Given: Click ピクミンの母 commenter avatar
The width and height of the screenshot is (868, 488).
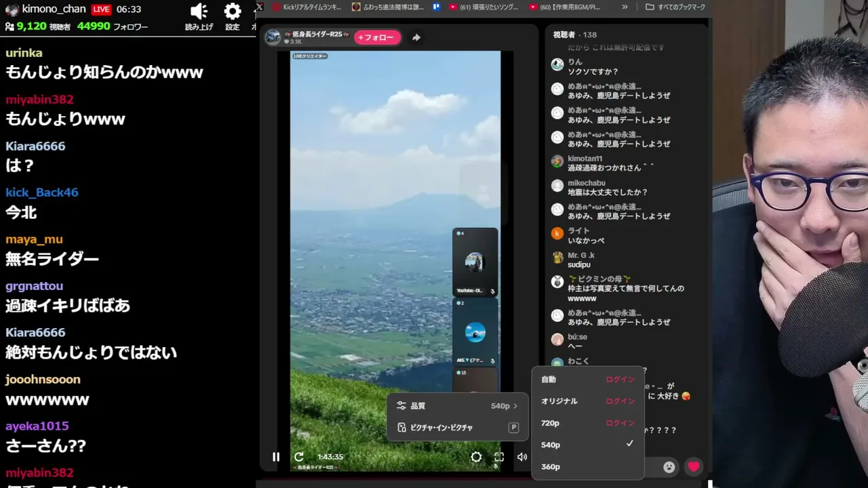Looking at the screenshot, I should (557, 281).
